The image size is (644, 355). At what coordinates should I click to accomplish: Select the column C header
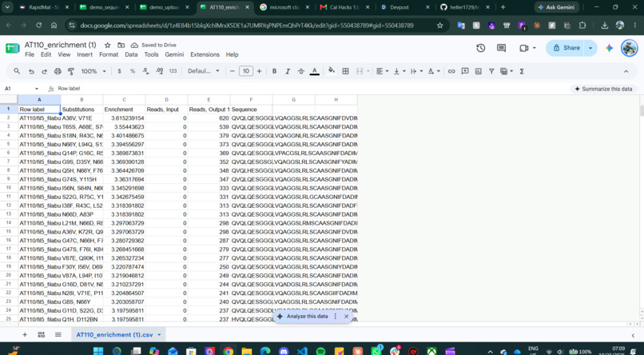(x=124, y=100)
